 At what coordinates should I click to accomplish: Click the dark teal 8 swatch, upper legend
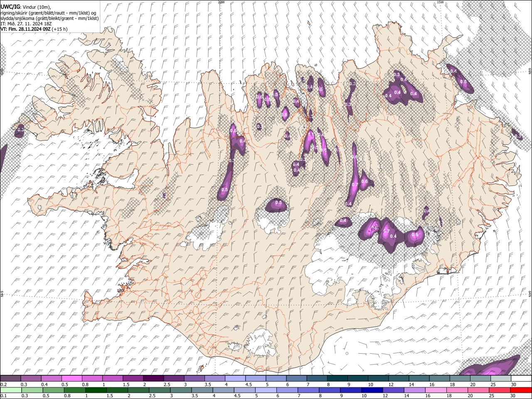[337, 379]
